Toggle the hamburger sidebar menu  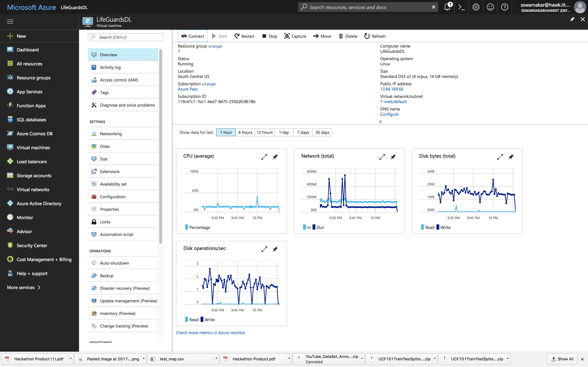[x=10, y=22]
